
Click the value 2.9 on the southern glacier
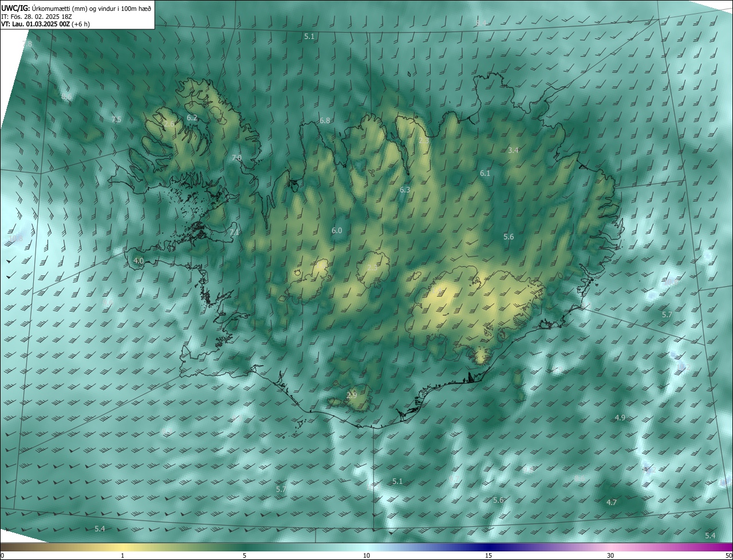[352, 395]
